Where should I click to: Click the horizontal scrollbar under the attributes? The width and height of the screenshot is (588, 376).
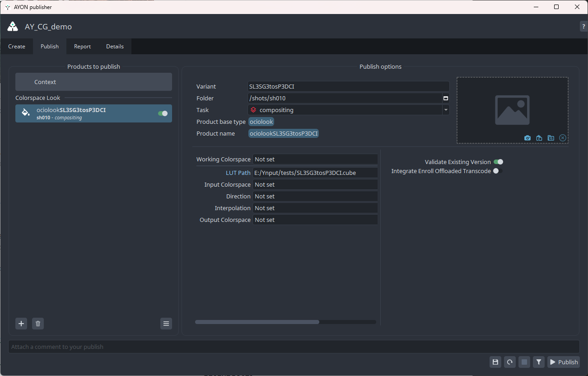[257, 322]
